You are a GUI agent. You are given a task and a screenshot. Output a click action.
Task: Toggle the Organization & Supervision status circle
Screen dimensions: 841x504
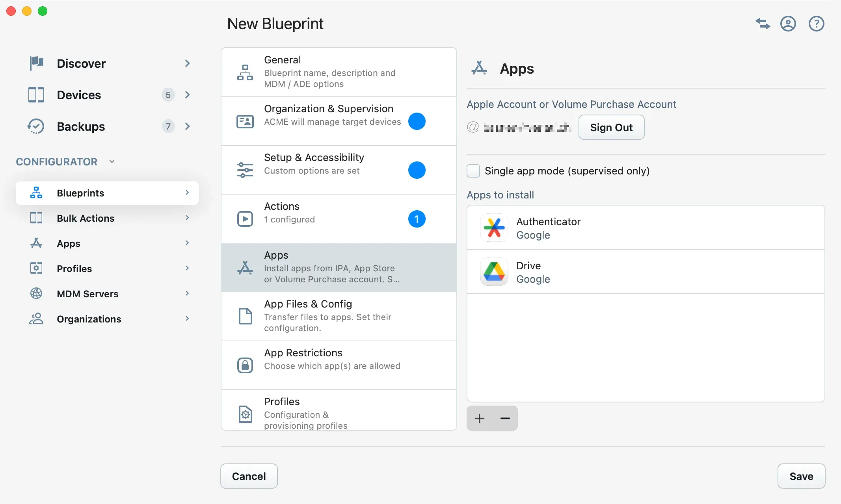(417, 121)
